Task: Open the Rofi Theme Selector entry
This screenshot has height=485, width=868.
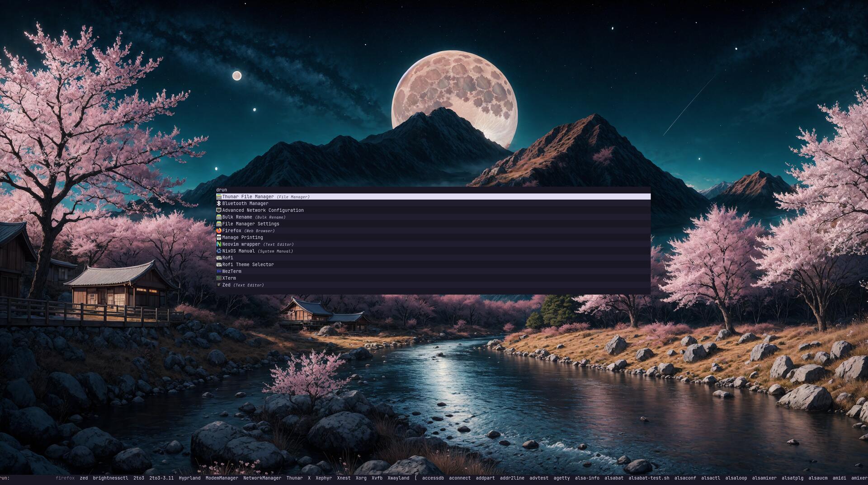Action: (x=433, y=264)
